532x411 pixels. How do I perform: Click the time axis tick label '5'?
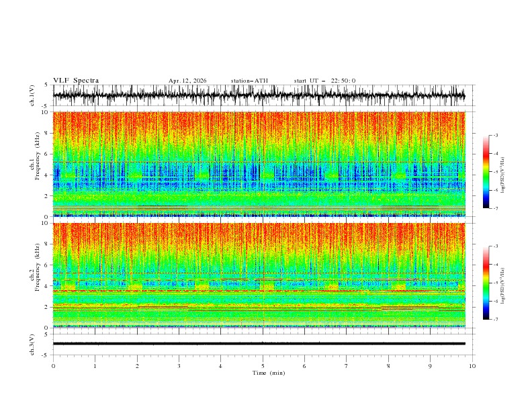pos(263,366)
